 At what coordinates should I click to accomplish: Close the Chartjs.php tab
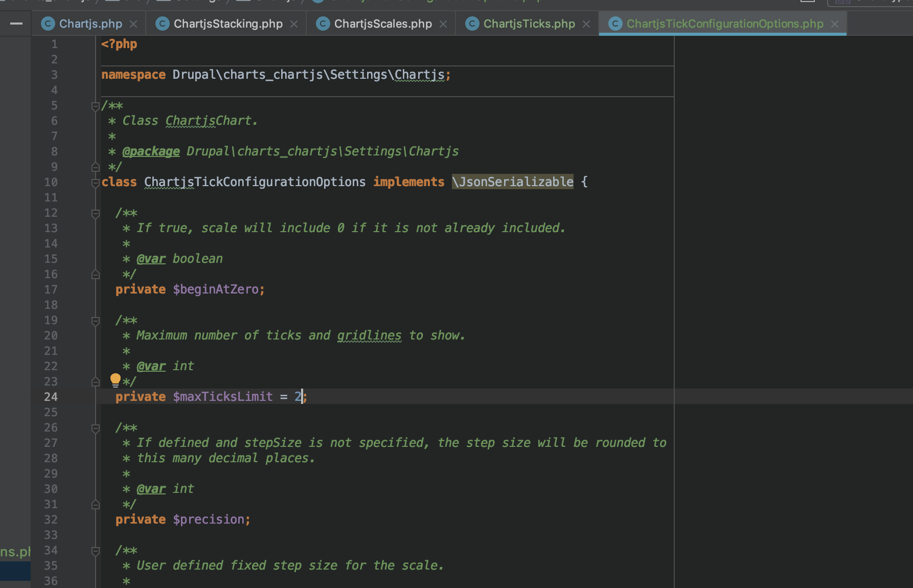click(x=133, y=24)
